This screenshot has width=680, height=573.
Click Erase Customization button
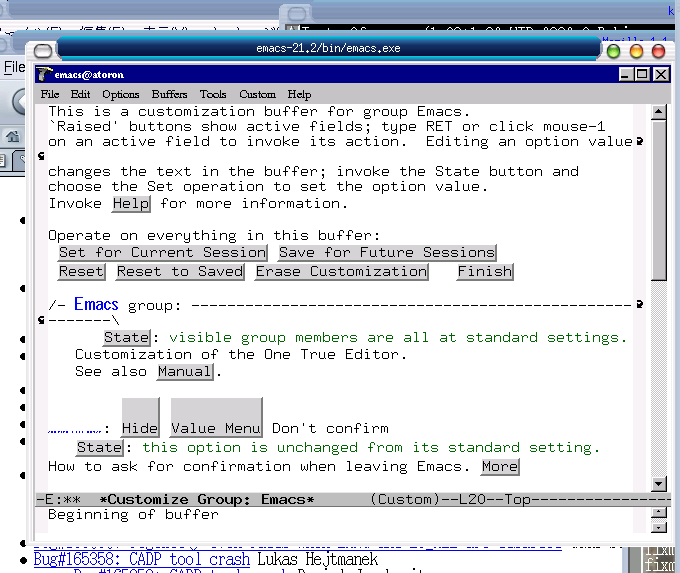(x=341, y=272)
